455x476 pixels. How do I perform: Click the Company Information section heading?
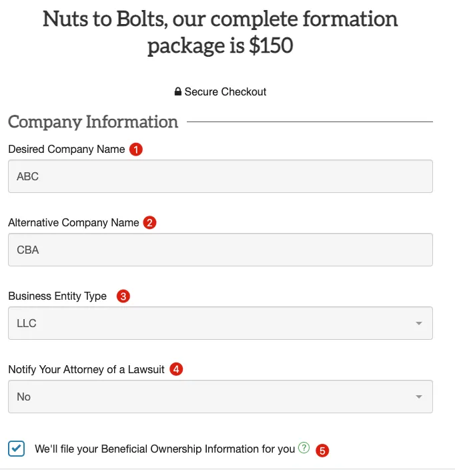93,122
